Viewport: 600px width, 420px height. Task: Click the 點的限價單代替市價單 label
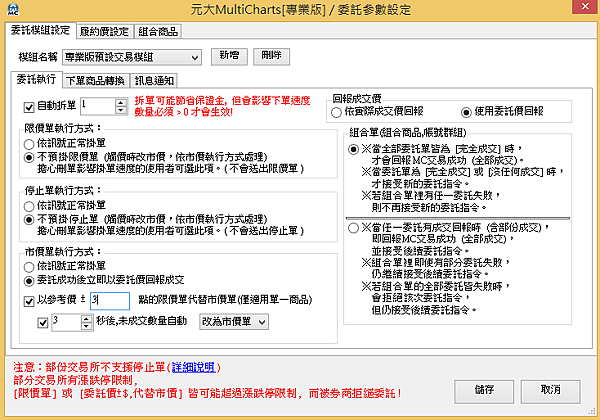(x=225, y=300)
